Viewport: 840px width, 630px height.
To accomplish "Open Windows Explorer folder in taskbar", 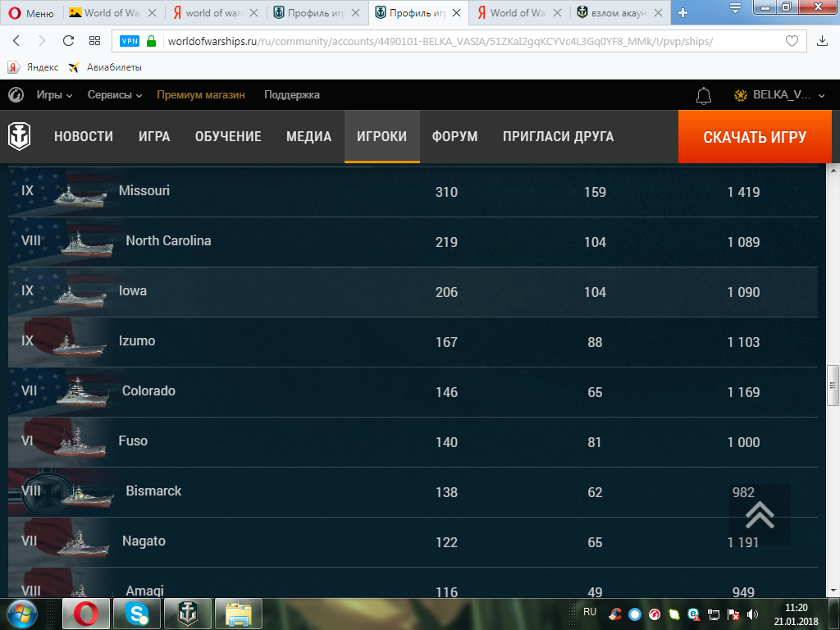I will click(239, 614).
